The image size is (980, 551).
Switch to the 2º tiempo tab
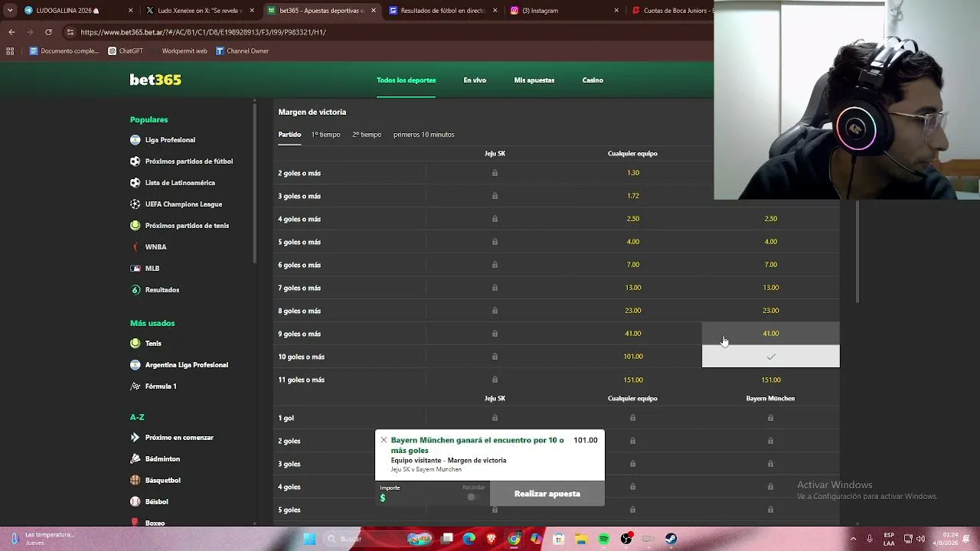pyautogui.click(x=367, y=135)
